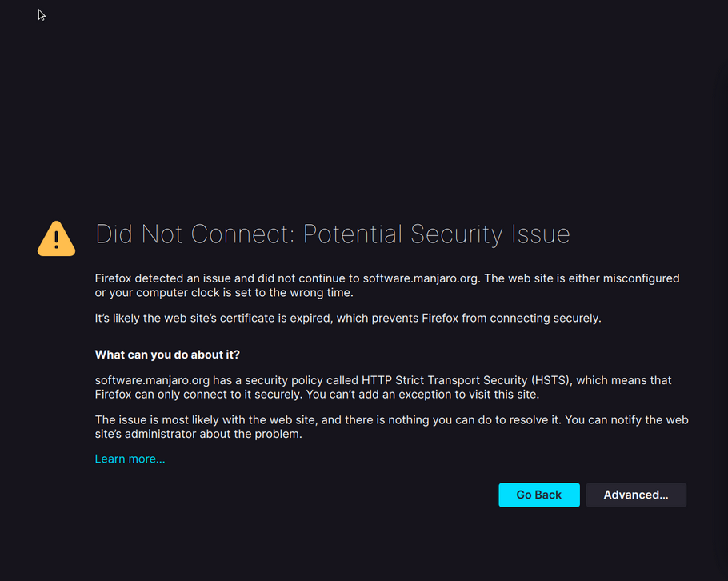Click the yellow warning triangle icon
728x581 pixels.
coord(56,239)
